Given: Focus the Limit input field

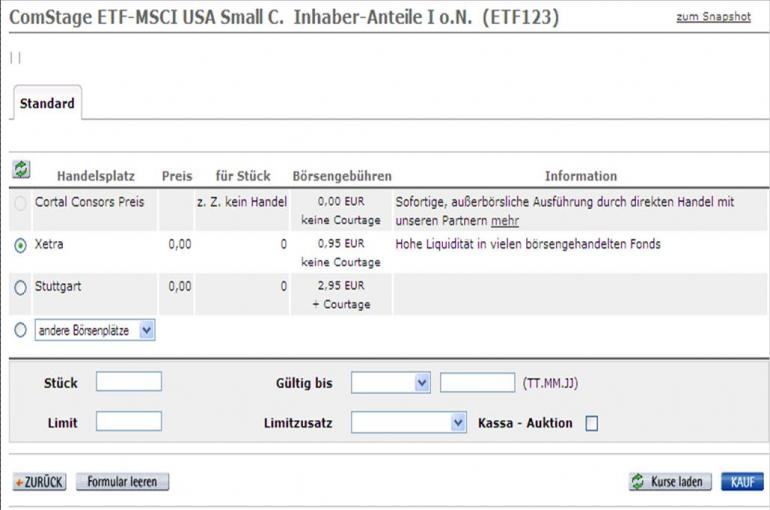Looking at the screenshot, I should coord(129,421).
